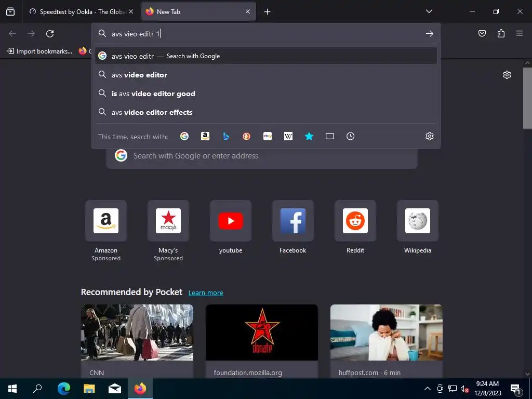532x399 pixels.
Task: Click Firefox icon in taskbar
Action: click(x=140, y=389)
